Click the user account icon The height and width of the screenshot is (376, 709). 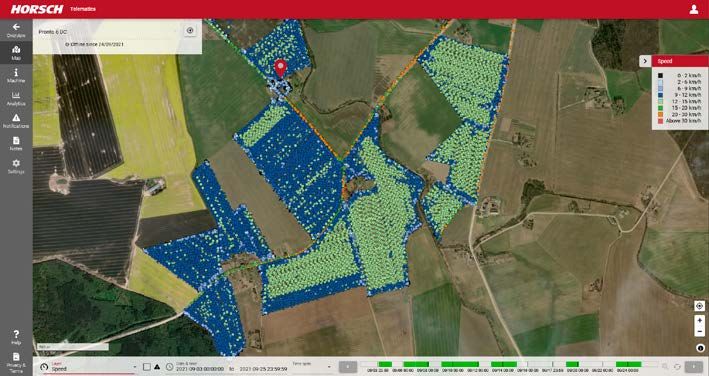(x=694, y=9)
